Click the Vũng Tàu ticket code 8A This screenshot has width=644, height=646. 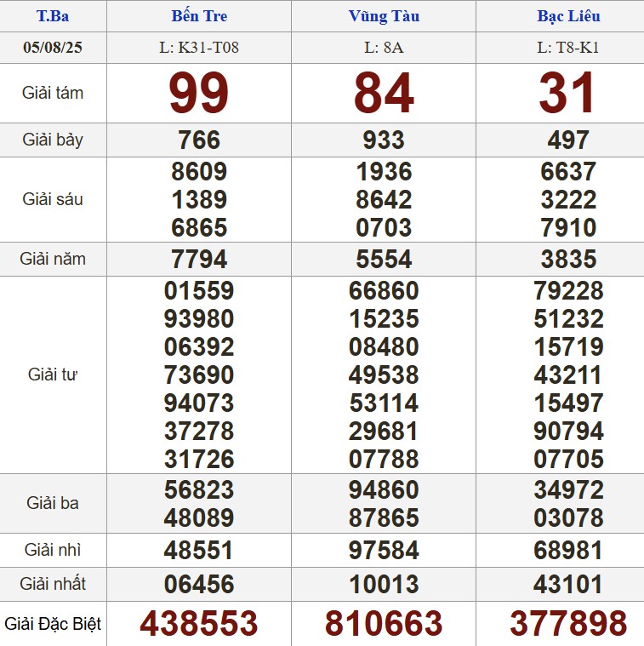point(384,47)
